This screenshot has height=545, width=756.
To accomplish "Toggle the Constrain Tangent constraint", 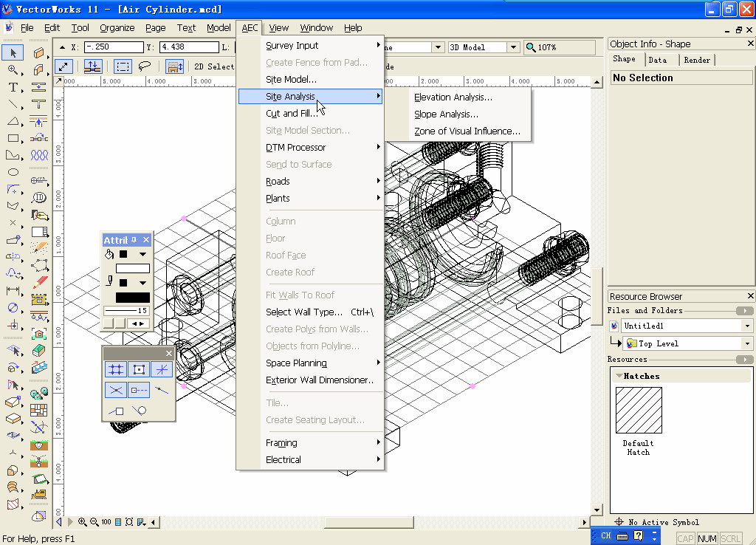I will (139, 411).
